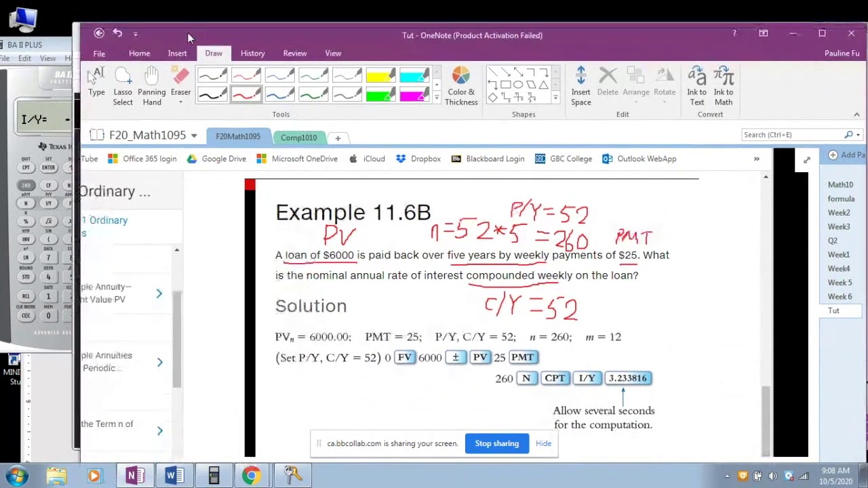Screen dimensions: 868x488
Task: Select the thick green pen in bottom row
Action: [313, 95]
